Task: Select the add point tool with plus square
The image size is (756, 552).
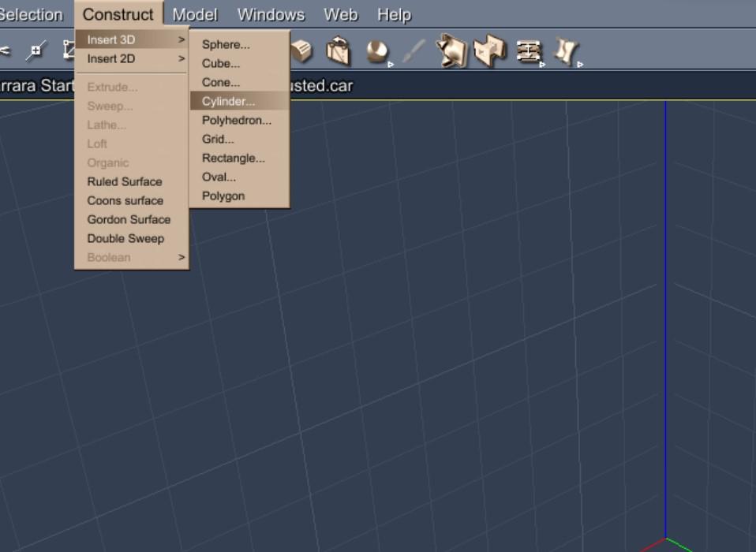Action: [36, 50]
